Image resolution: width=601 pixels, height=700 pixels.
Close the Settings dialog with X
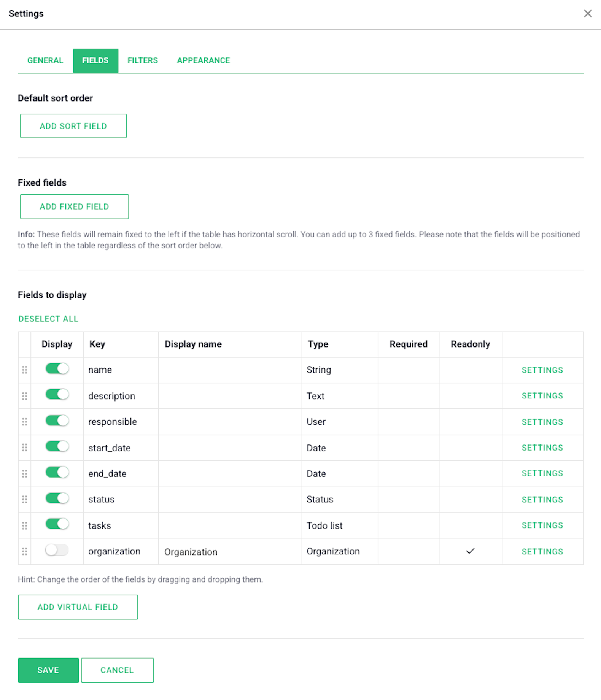pos(588,14)
